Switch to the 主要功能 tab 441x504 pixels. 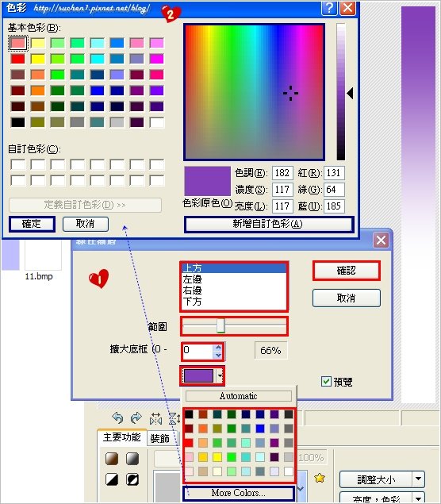coord(121,437)
